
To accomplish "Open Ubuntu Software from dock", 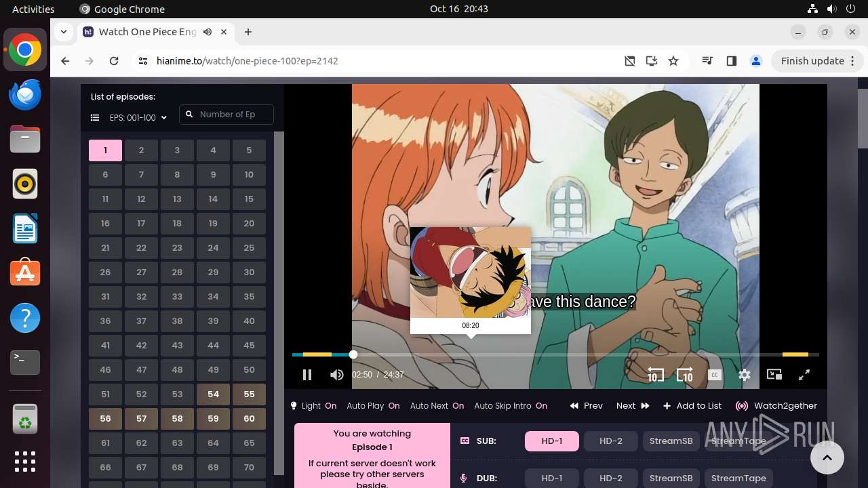I will coord(25,273).
